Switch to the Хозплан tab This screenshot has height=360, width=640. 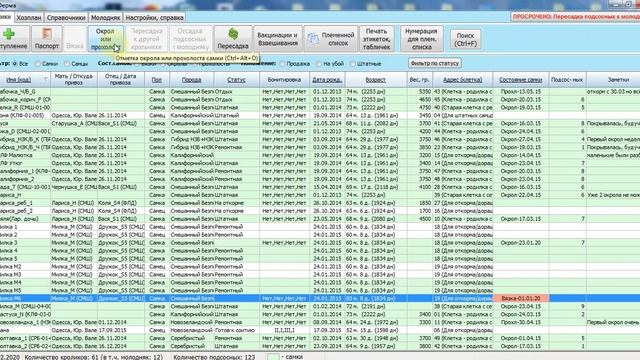pyautogui.click(x=29, y=18)
